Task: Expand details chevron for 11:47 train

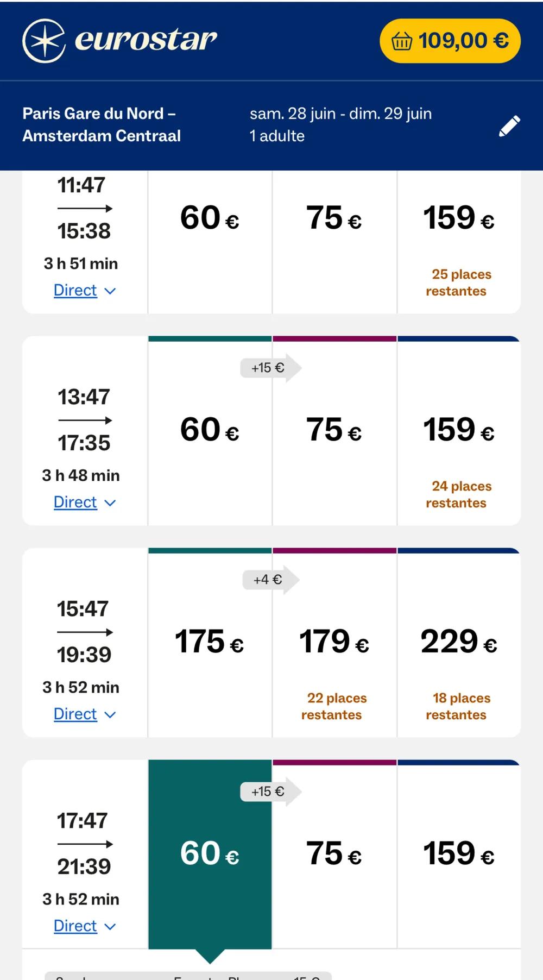Action: click(110, 291)
